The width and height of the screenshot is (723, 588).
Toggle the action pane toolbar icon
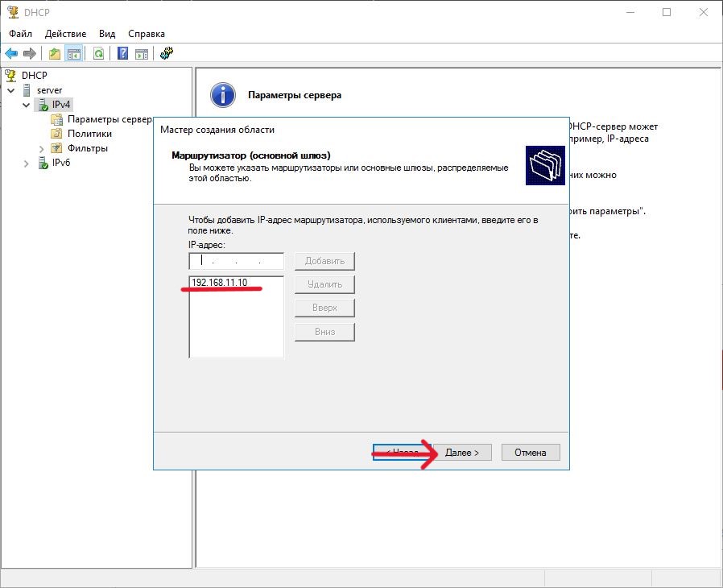click(x=142, y=54)
